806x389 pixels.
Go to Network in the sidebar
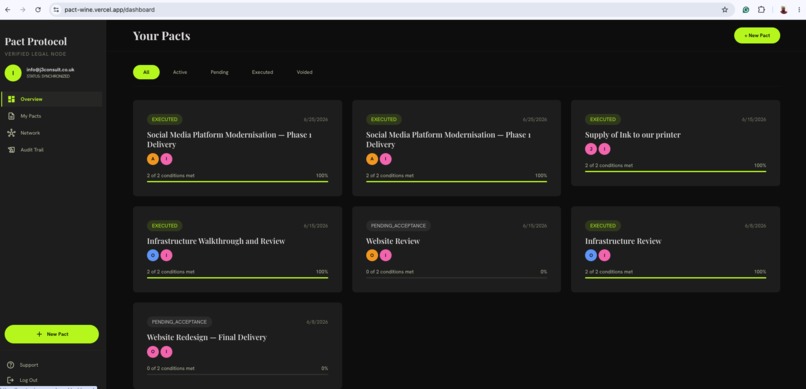pos(51,133)
